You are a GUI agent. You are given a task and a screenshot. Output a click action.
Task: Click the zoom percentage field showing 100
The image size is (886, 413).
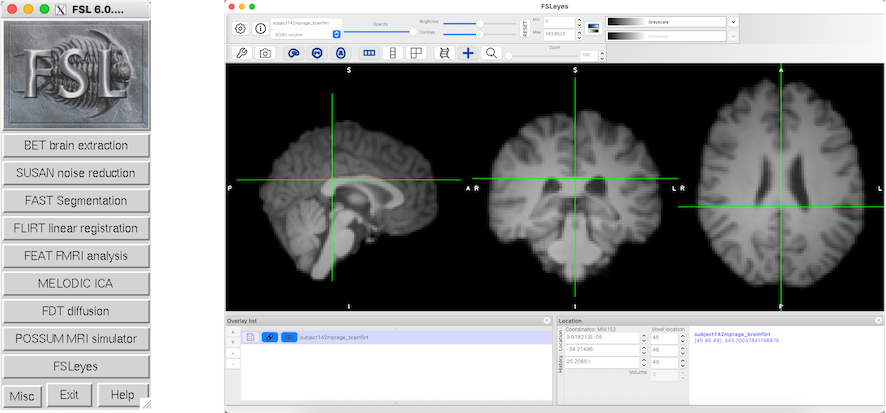coord(589,55)
